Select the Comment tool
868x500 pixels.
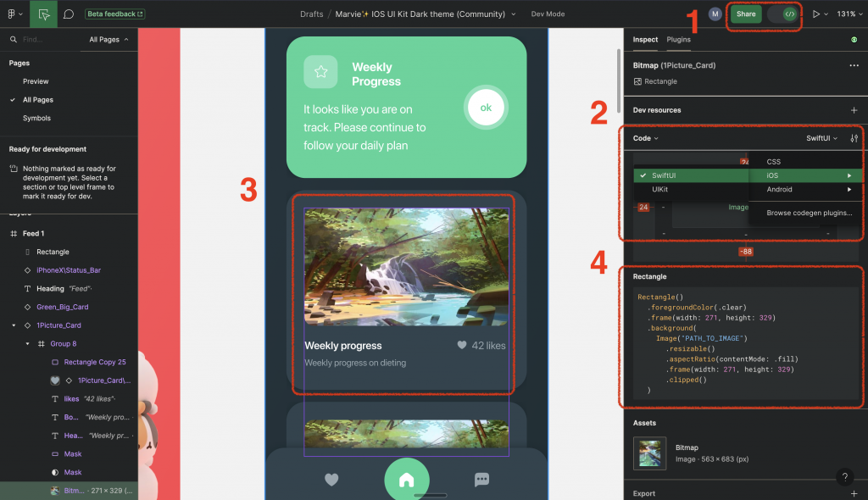[69, 14]
